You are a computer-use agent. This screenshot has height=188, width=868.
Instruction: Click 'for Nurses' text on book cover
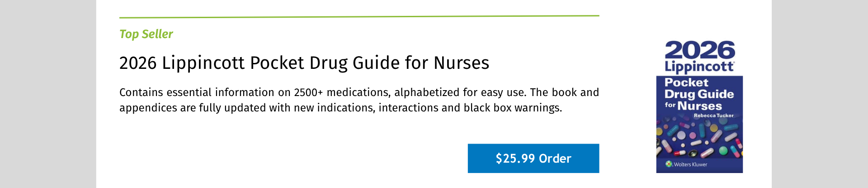(693, 106)
